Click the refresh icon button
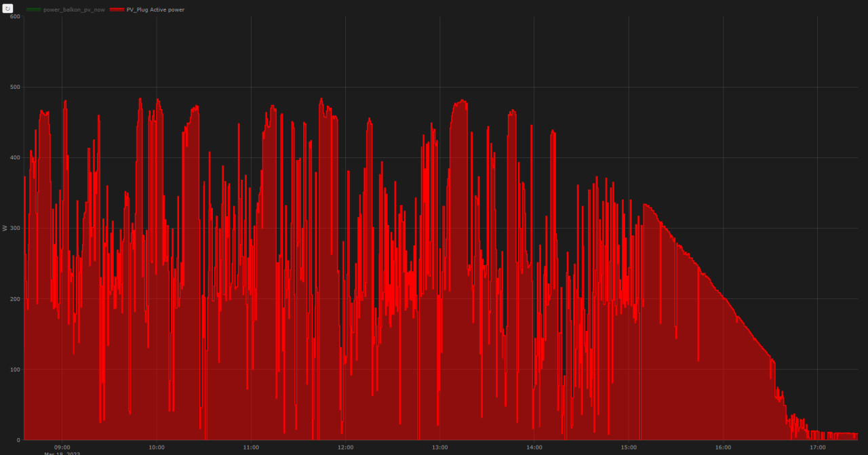 (8, 8)
